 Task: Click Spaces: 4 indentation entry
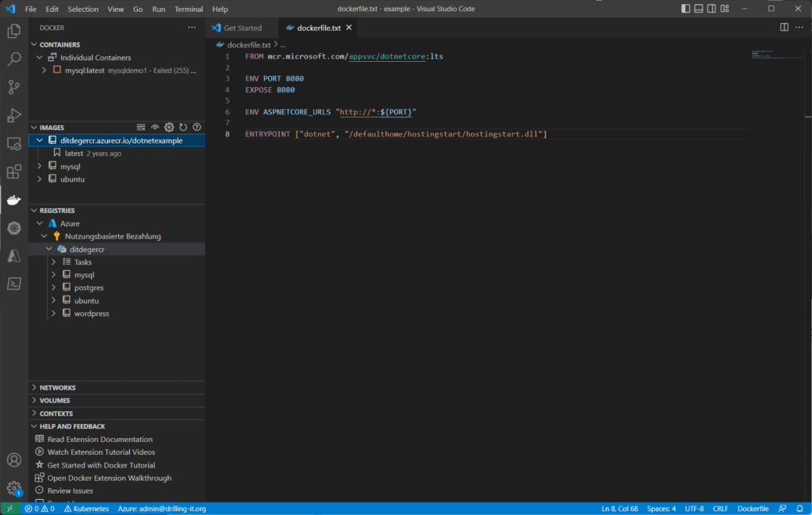(x=661, y=509)
